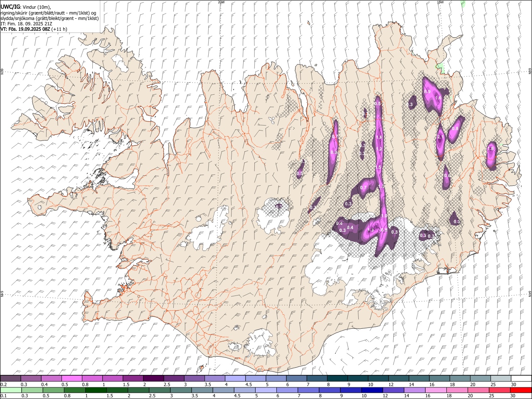Pick the palest green swatch between 0.1 and 0.3

coord(11,390)
